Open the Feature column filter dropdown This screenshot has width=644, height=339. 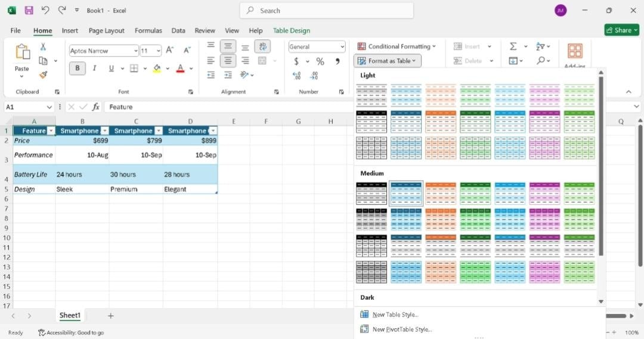coord(51,131)
